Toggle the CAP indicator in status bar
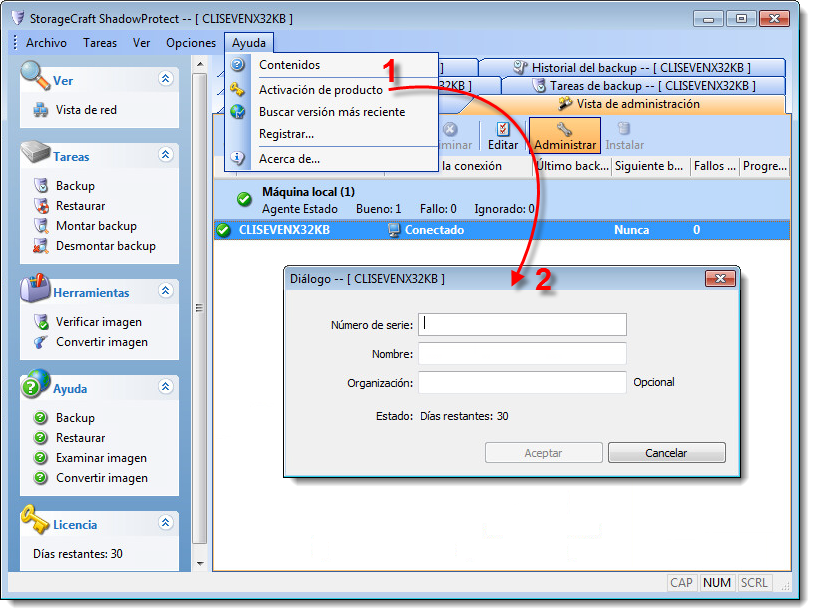 point(682,583)
